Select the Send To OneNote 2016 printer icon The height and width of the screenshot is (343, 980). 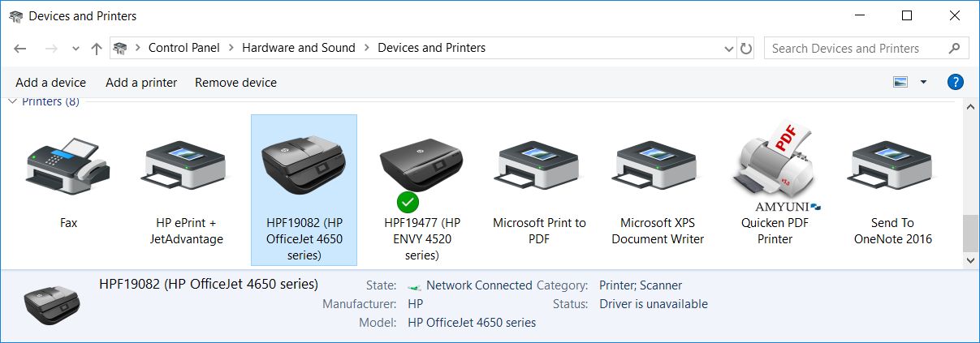coord(892,166)
